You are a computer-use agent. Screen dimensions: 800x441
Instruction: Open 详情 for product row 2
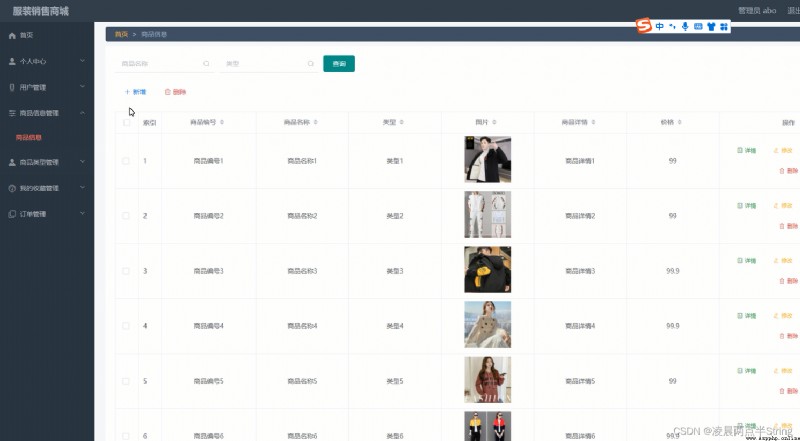(x=746, y=206)
